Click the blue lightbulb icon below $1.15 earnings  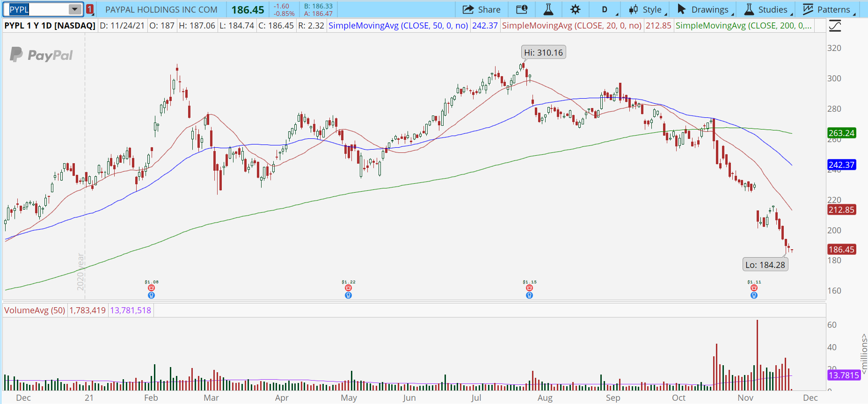point(529,296)
